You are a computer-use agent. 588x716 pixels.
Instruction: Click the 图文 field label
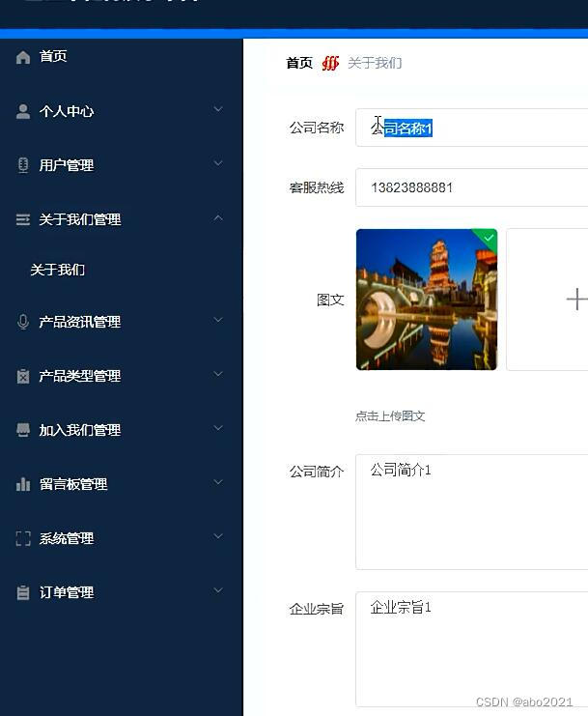point(330,300)
